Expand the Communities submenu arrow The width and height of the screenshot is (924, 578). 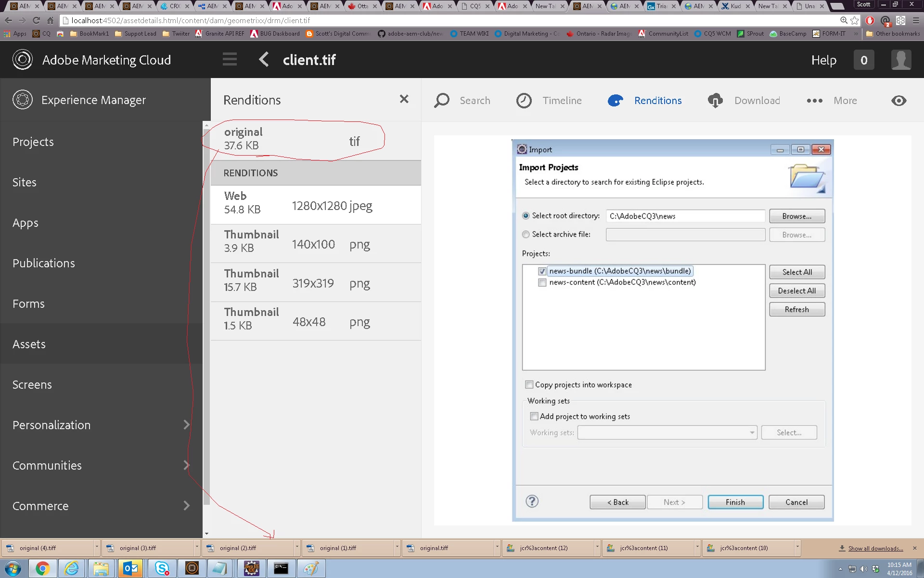click(x=187, y=465)
